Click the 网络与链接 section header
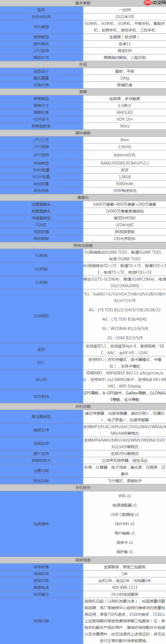The height and width of the screenshot is (644, 166). click(83, 245)
